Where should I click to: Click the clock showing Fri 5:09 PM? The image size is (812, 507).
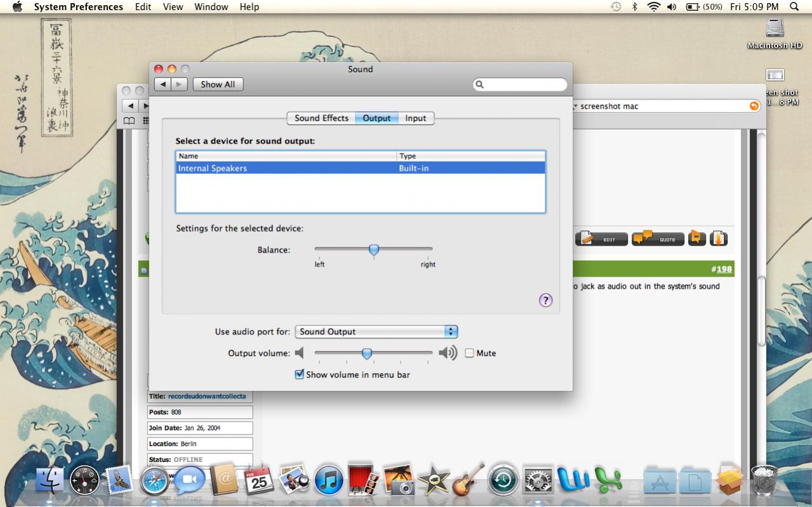[754, 7]
